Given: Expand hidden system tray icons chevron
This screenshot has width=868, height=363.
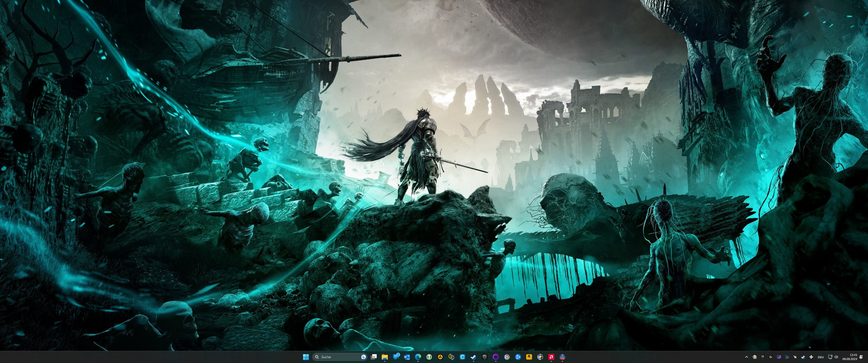Looking at the screenshot, I should (x=747, y=357).
